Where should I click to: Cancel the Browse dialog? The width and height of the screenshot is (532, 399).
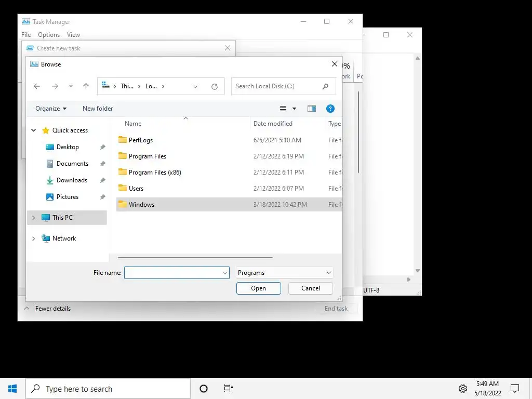pyautogui.click(x=311, y=288)
